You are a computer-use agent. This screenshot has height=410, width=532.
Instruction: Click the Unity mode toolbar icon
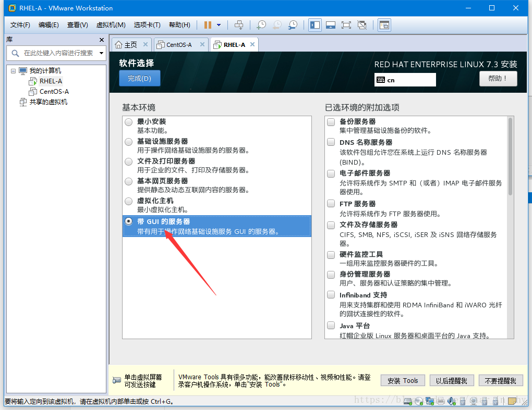(362, 25)
